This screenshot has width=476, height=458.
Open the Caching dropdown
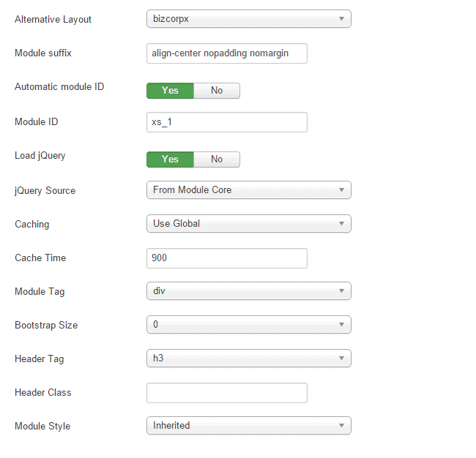tap(248, 224)
